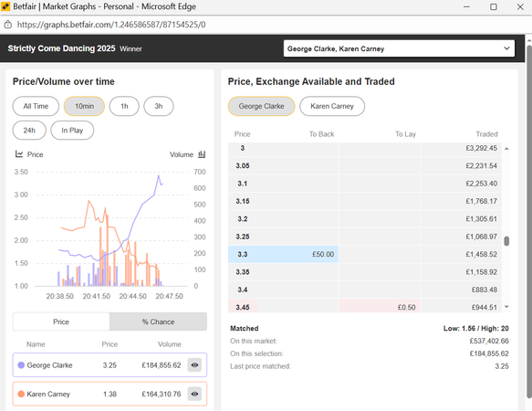Click the To Lay column header

tap(405, 134)
